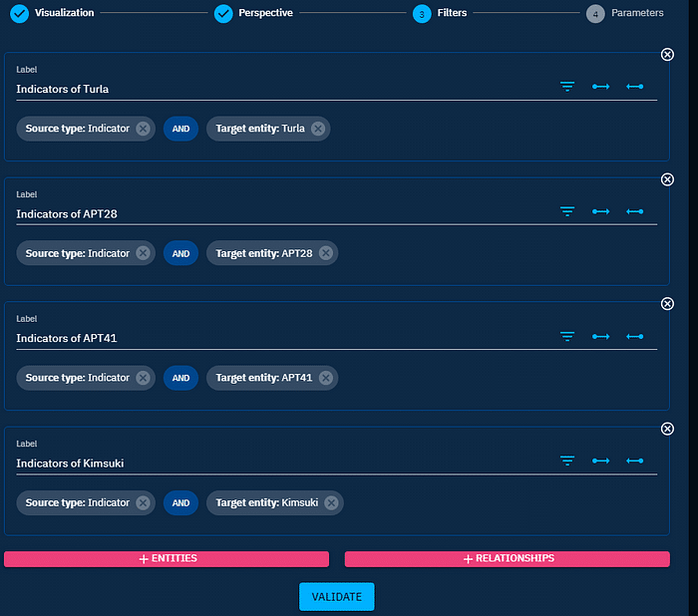Add a new Entities filter
The image size is (698, 616).
tap(167, 559)
